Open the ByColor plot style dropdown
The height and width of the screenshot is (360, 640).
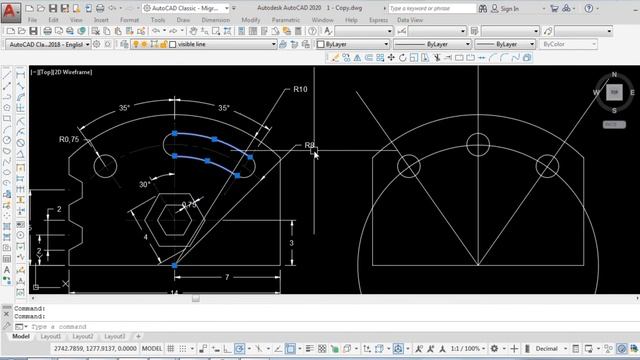(x=569, y=44)
